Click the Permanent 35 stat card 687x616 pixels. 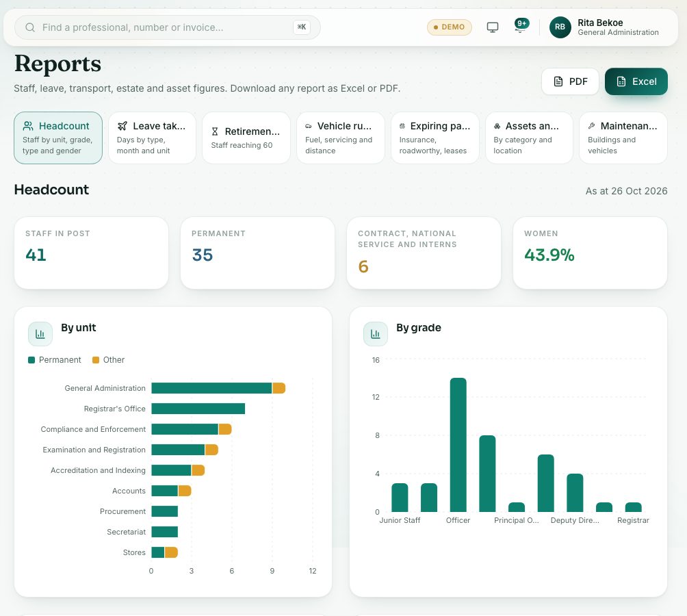[x=257, y=253]
